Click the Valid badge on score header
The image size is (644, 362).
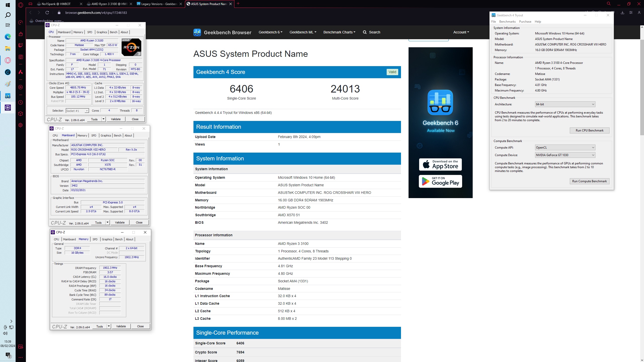(x=392, y=72)
